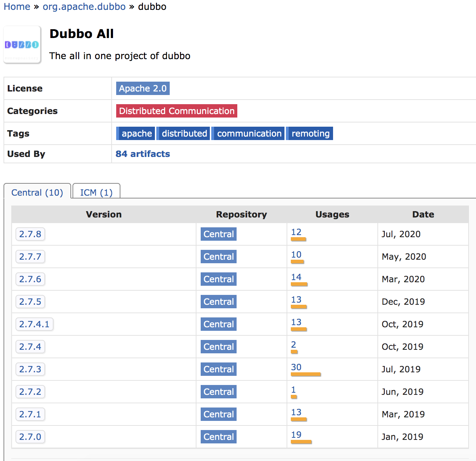476x461 pixels.
Task: Click the Categories row label
Action: pos(32,111)
